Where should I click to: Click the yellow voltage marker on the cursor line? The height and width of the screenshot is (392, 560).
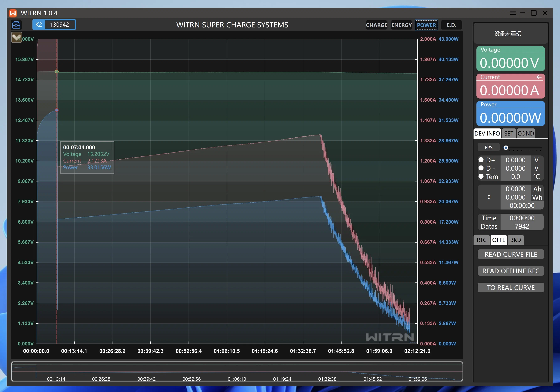pos(57,71)
